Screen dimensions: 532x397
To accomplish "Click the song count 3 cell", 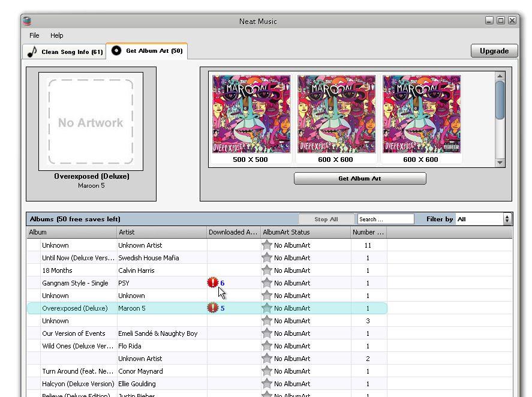I will coord(368,321).
